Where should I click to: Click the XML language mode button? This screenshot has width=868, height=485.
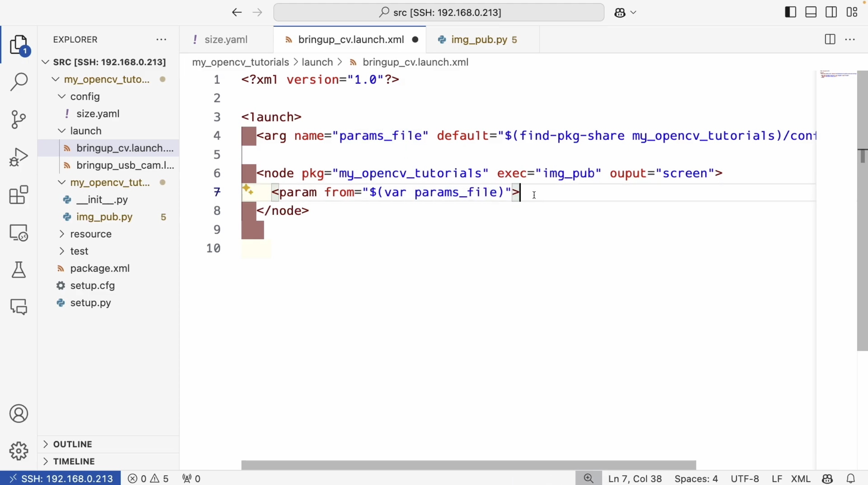pos(800,478)
